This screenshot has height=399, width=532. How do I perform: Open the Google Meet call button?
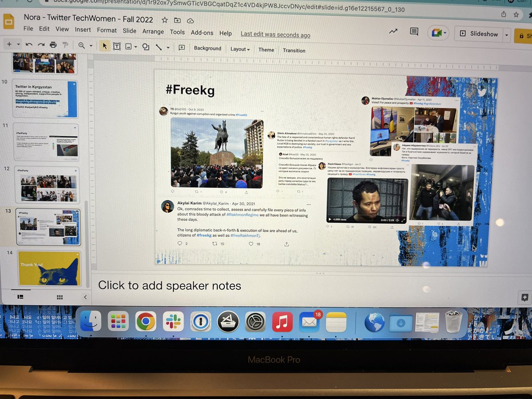pyautogui.click(x=439, y=33)
